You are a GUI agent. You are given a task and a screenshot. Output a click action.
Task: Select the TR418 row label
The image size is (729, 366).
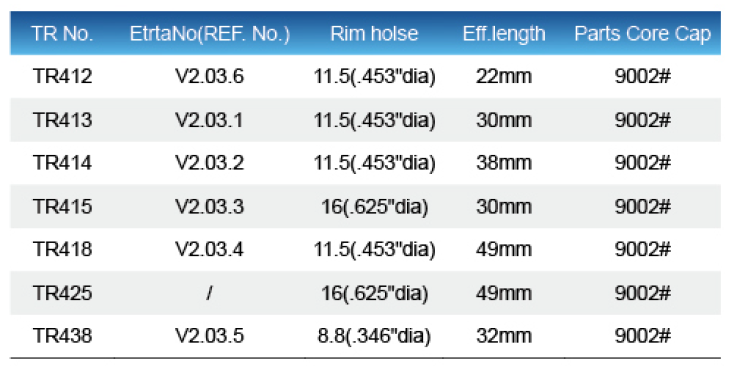[x=62, y=249]
